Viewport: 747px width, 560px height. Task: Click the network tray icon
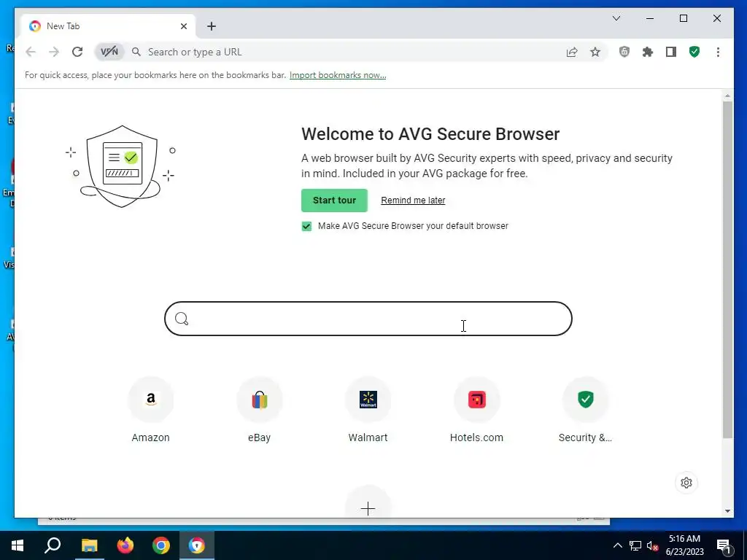(x=635, y=545)
